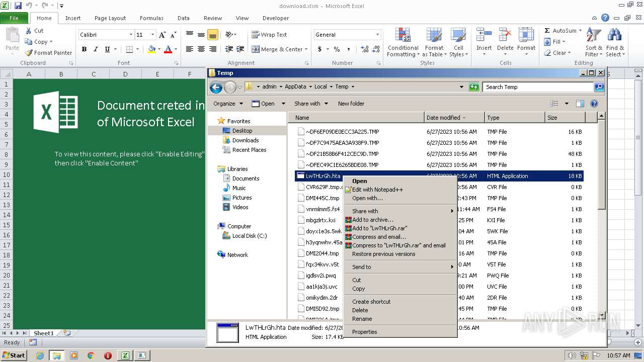Select Downloads in Favorites
Image resolution: width=644 pixels, height=362 pixels.
pyautogui.click(x=246, y=140)
